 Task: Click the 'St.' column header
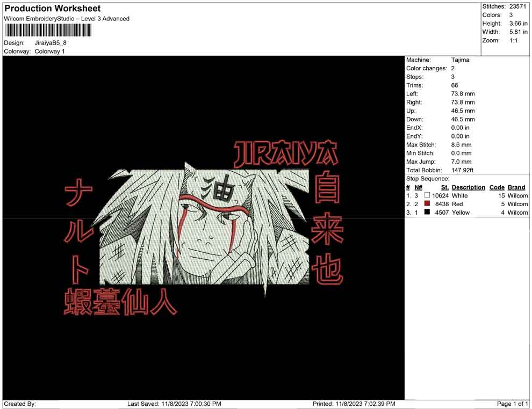445,187
